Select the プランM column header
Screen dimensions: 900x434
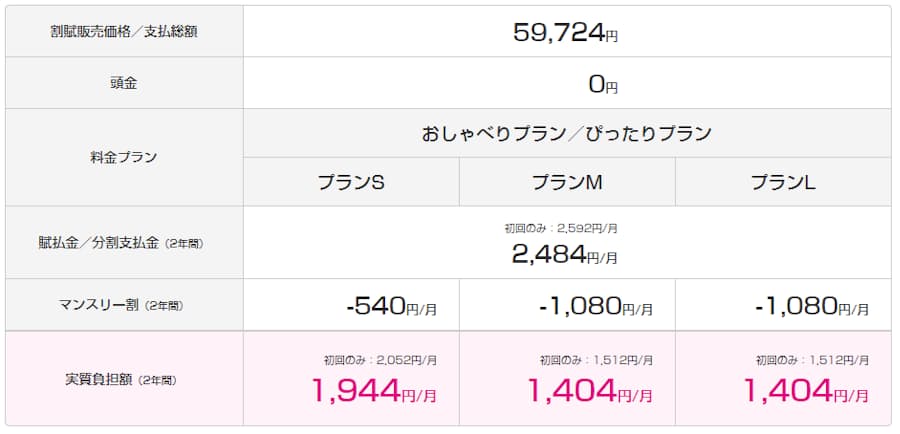[x=567, y=183]
